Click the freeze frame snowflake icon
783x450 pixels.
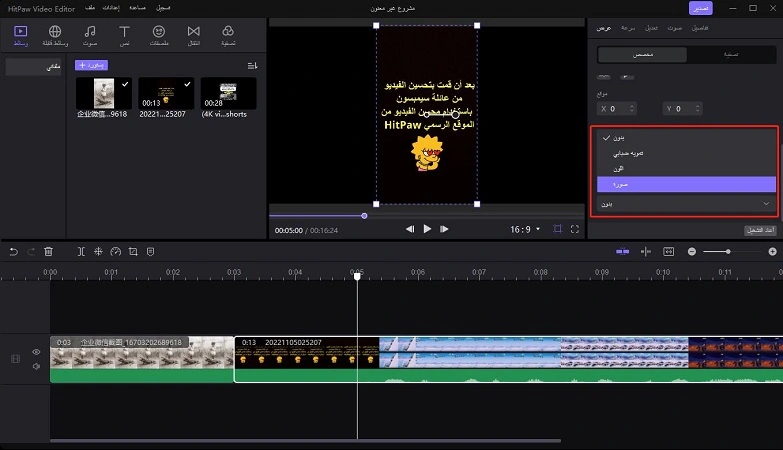[98, 252]
